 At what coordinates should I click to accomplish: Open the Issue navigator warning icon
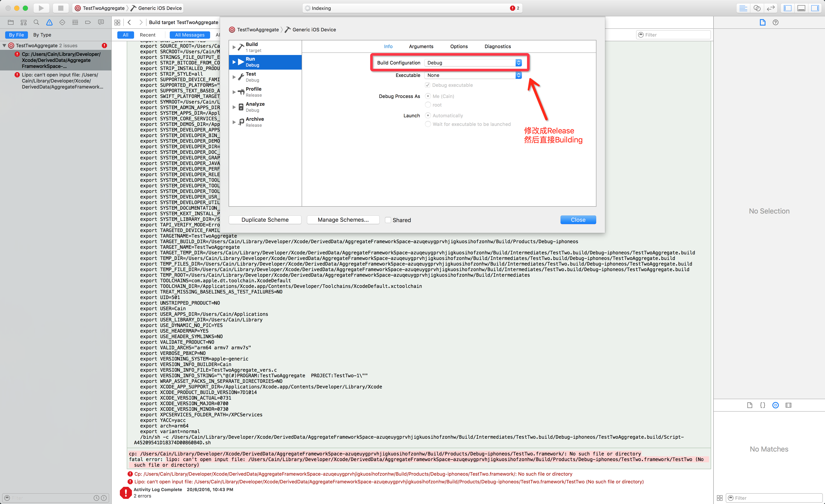(49, 22)
